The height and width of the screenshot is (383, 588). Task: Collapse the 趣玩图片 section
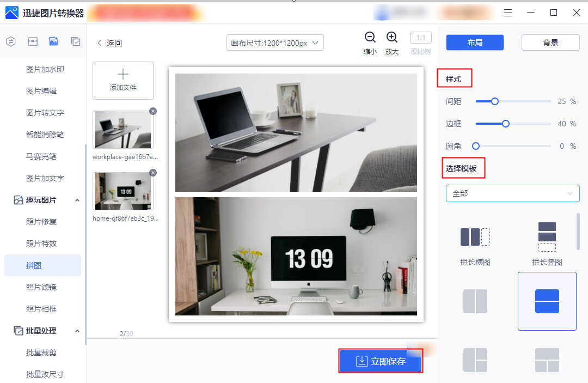pos(77,200)
